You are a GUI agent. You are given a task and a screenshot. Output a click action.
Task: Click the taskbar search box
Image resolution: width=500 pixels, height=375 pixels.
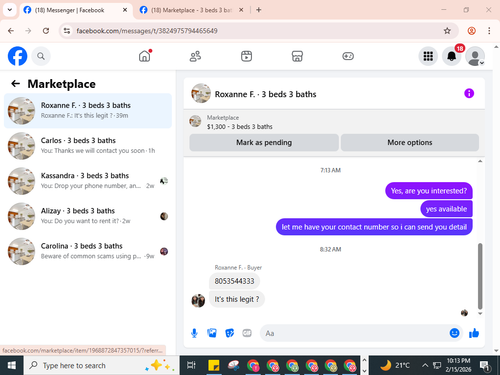tap(101, 366)
